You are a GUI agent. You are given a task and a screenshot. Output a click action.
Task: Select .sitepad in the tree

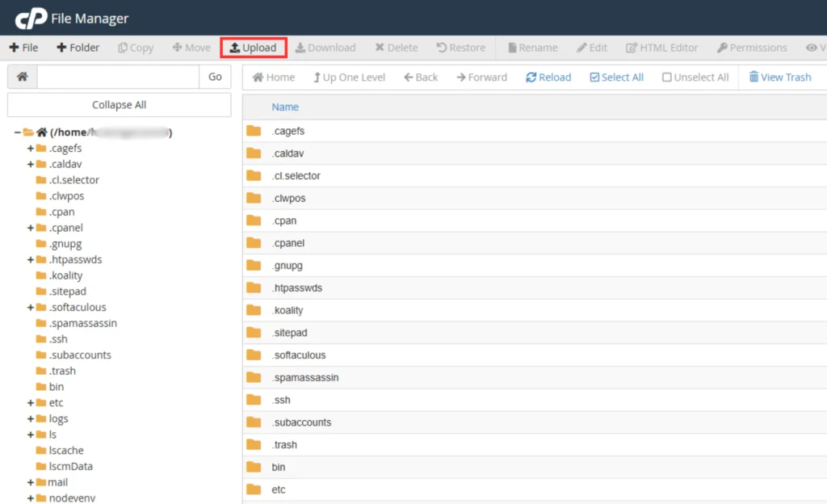click(x=68, y=292)
